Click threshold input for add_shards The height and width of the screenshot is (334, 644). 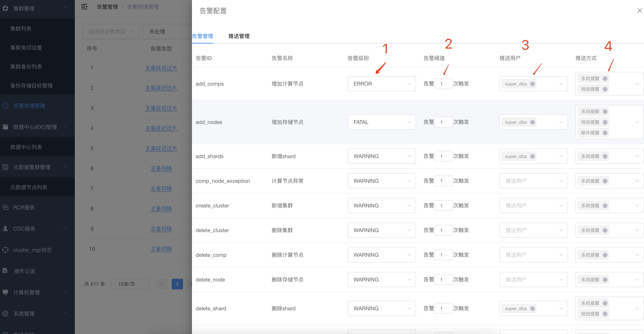click(x=443, y=156)
